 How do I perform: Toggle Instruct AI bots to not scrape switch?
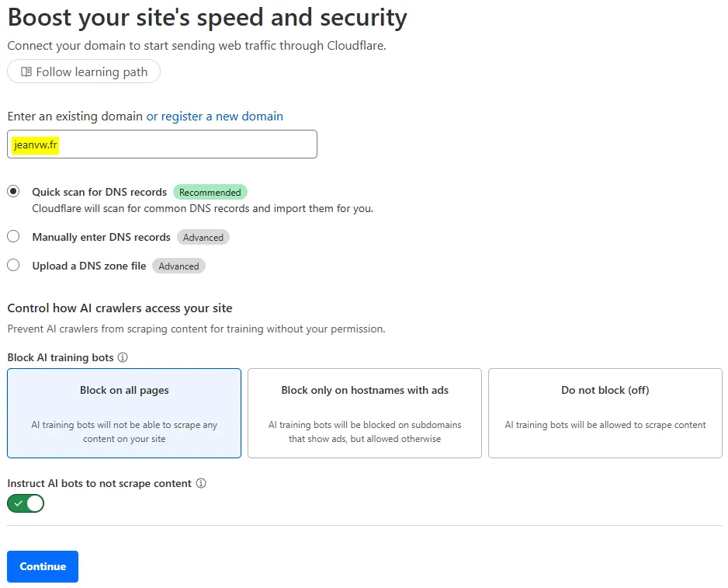click(x=26, y=503)
